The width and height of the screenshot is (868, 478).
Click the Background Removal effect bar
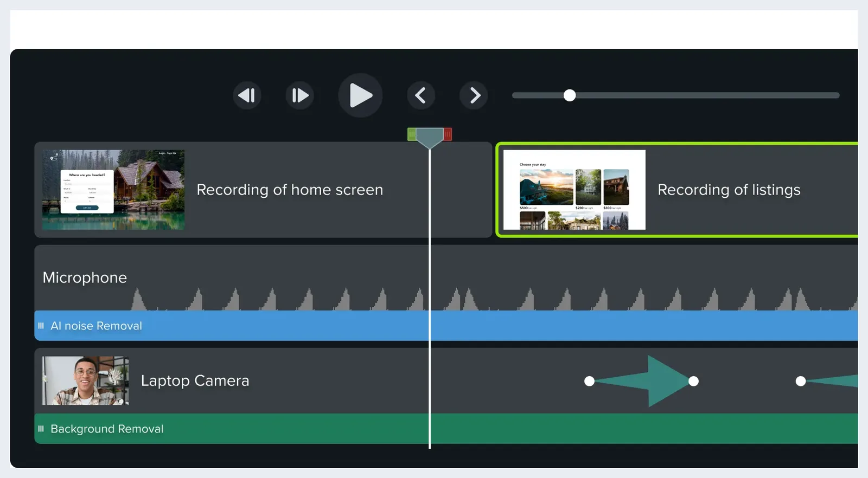446,429
